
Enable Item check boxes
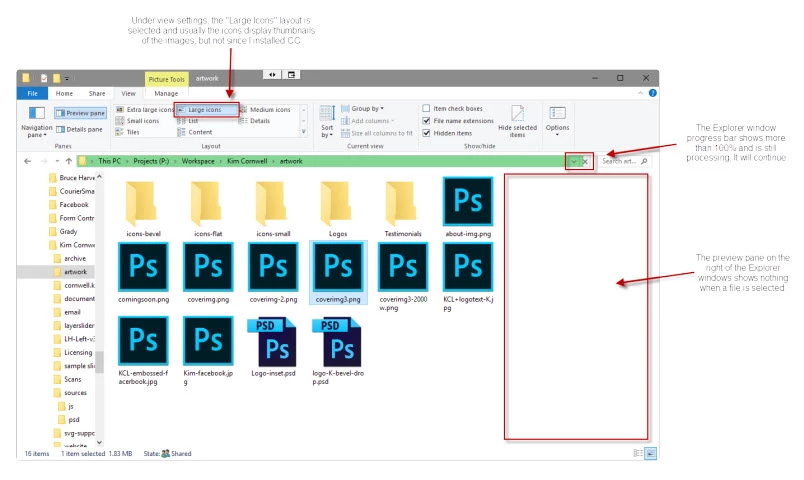click(x=452, y=108)
